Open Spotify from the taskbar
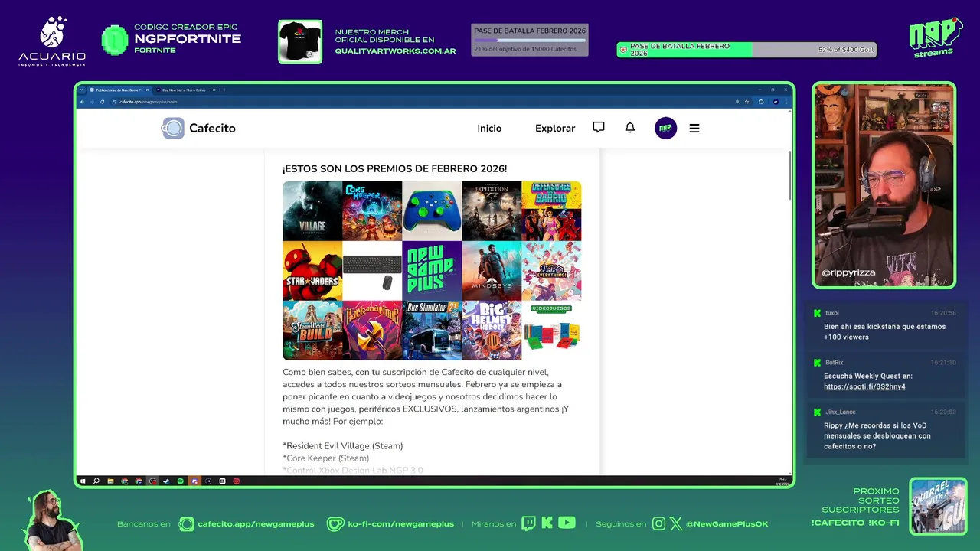 180,481
